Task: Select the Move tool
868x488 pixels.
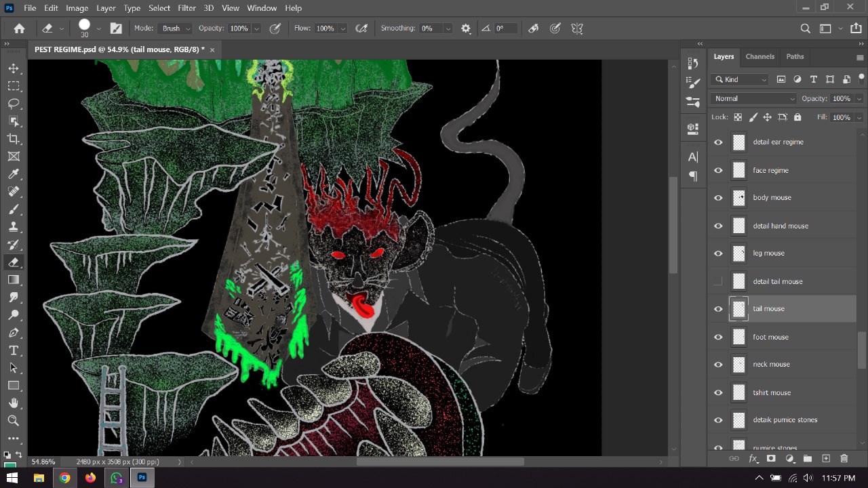Action: [x=14, y=68]
